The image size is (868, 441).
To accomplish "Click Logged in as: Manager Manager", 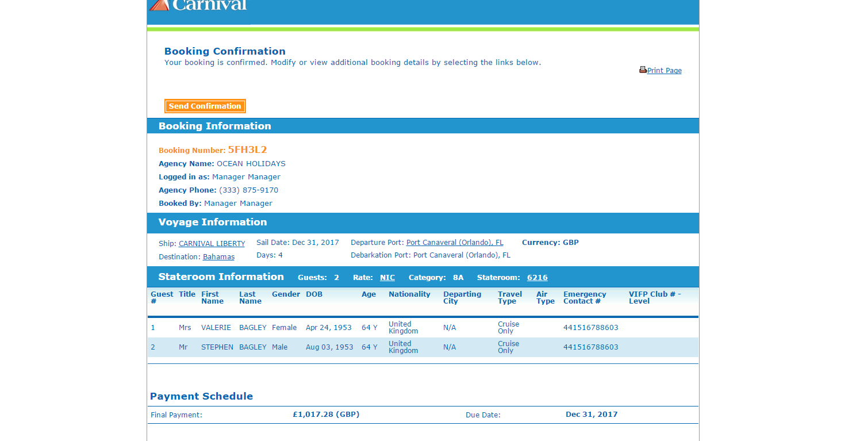I will [220, 177].
